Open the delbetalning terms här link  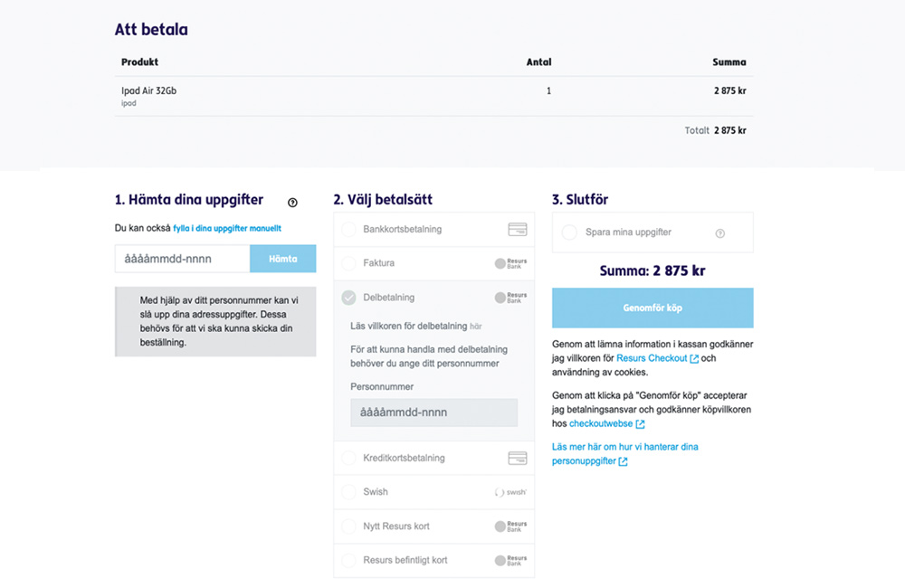476,327
